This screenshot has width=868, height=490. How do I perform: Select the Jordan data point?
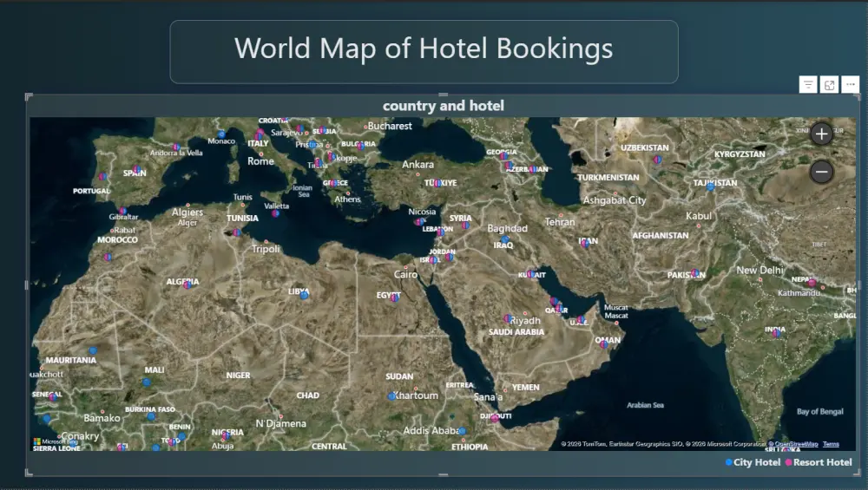click(x=450, y=258)
